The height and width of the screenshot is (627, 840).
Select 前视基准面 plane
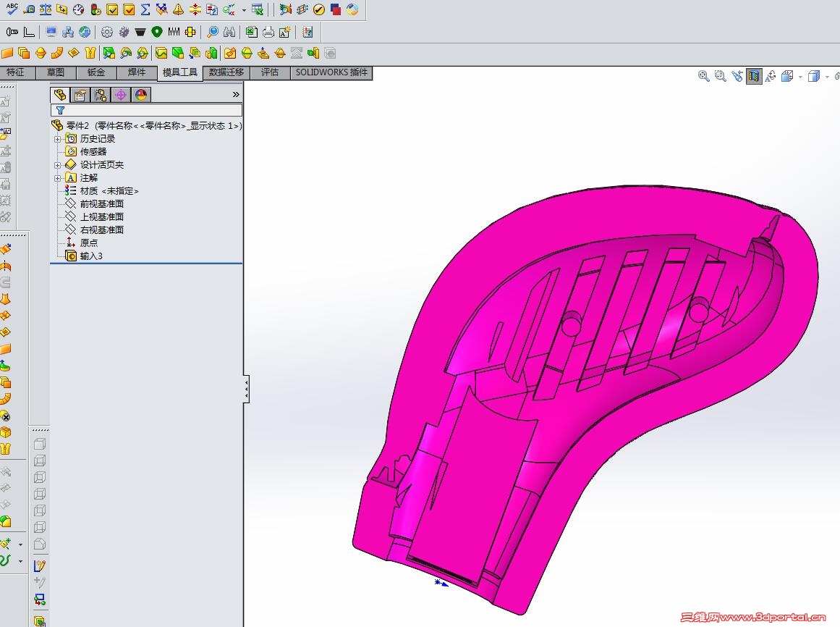click(x=94, y=203)
